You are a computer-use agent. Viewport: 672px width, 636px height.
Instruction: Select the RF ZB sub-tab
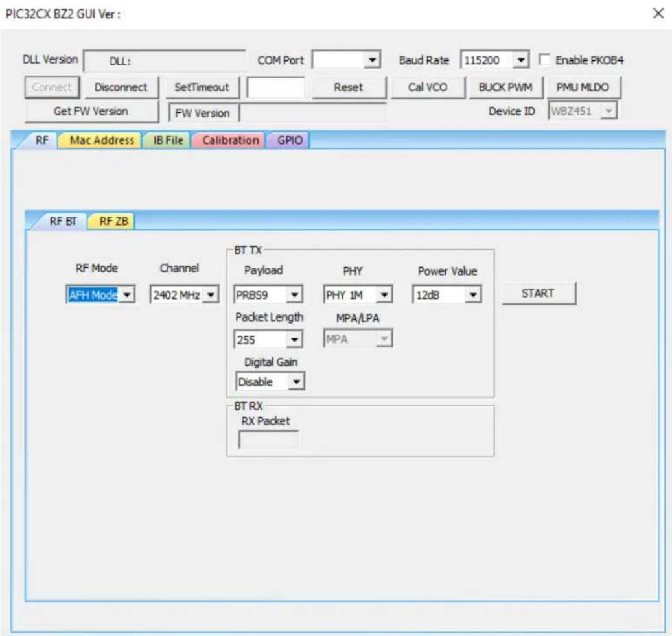pos(113,221)
